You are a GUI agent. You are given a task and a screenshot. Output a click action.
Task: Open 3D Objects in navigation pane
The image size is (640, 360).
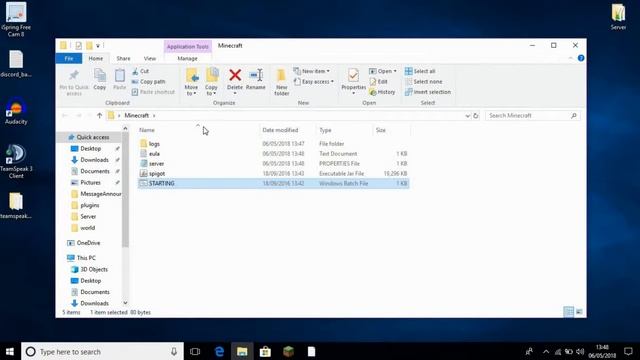pos(89,269)
